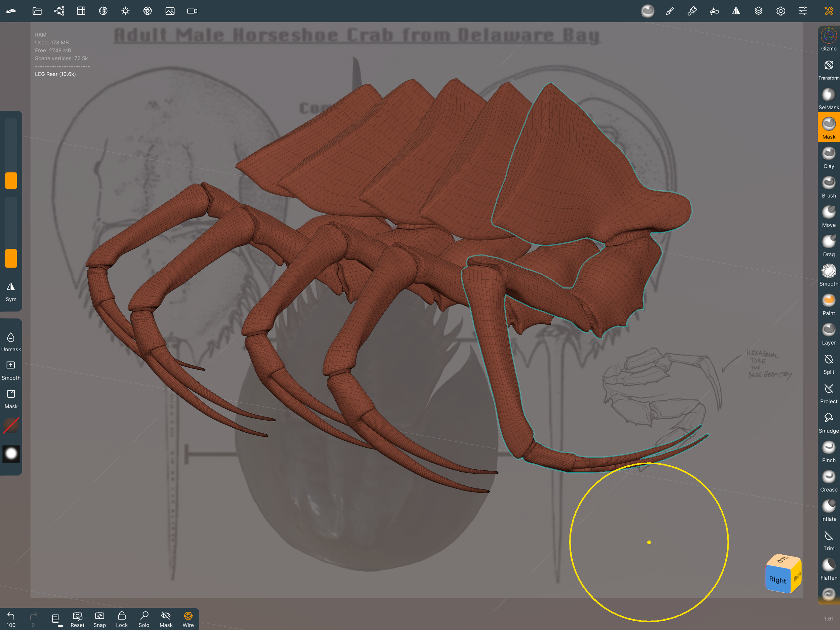
Task: Toggle Wire wireframe display
Action: [x=188, y=619]
